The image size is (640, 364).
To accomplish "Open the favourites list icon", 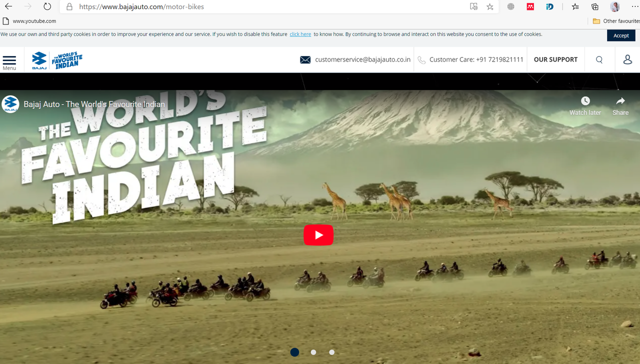I will click(575, 6).
